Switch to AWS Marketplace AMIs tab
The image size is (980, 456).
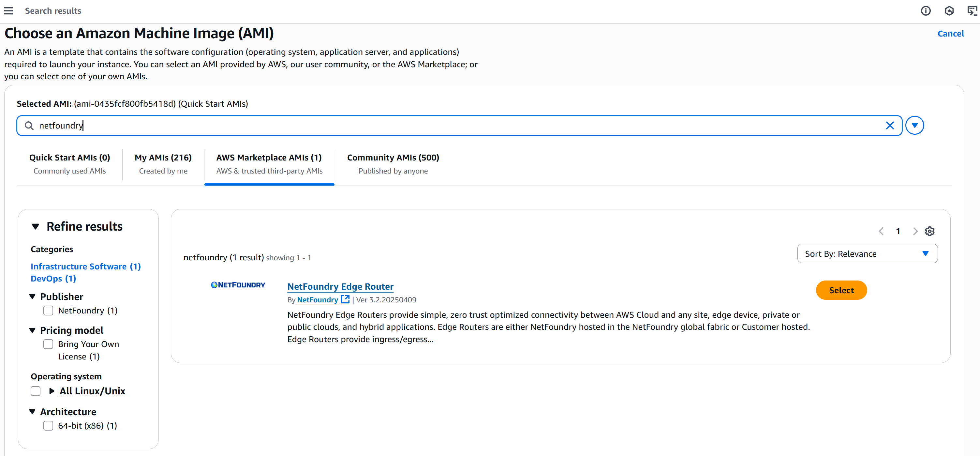pos(269,164)
